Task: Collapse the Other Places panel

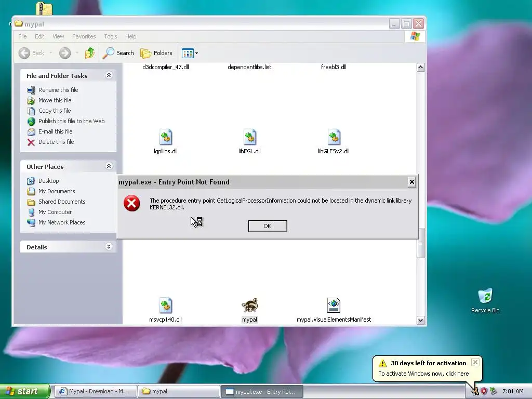Action: click(x=109, y=166)
